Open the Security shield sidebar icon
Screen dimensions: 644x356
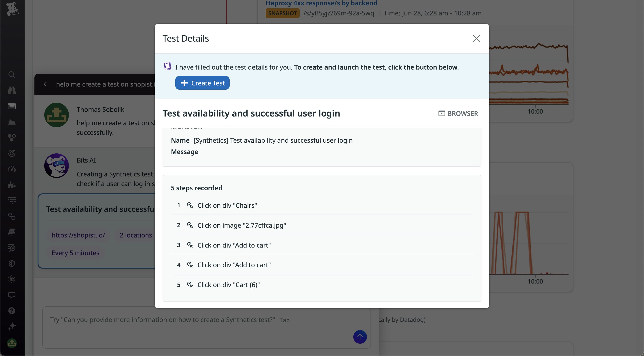[x=12, y=263]
